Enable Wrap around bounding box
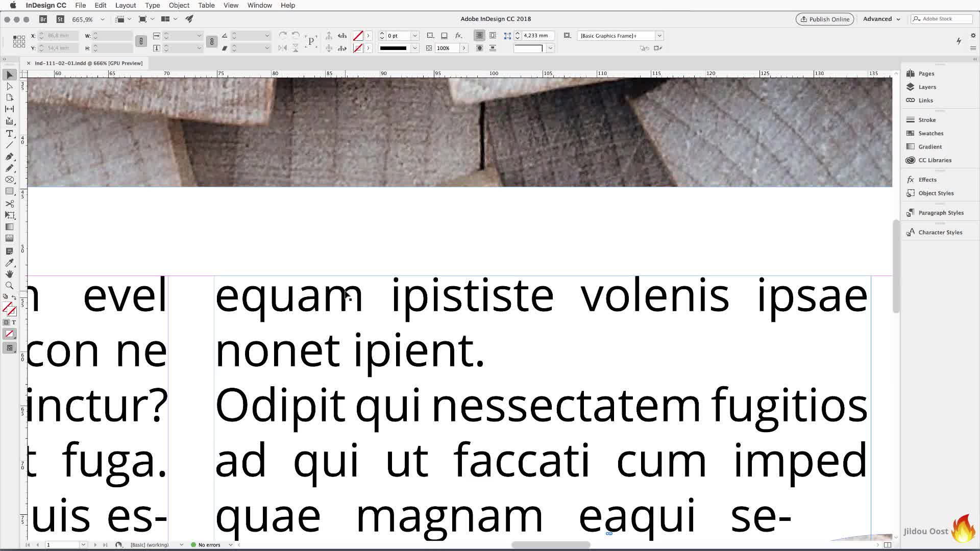The height and width of the screenshot is (551, 980). [493, 36]
